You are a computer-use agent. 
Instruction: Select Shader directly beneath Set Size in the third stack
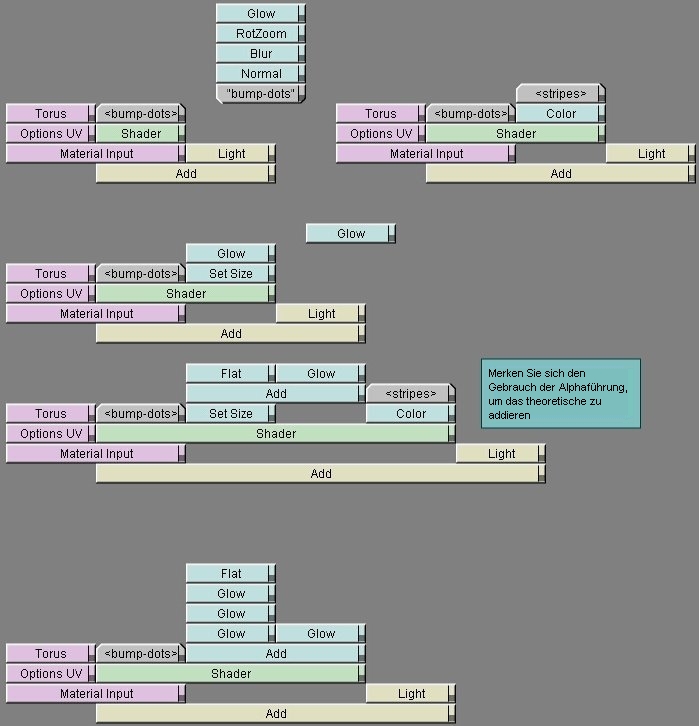pos(186,293)
